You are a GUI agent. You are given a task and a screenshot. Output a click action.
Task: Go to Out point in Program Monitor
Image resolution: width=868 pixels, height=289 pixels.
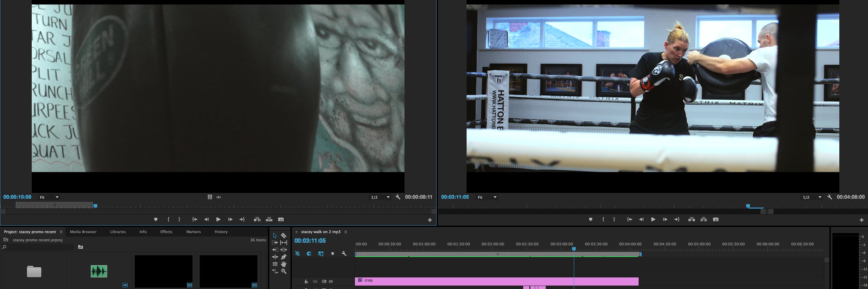coord(677,219)
